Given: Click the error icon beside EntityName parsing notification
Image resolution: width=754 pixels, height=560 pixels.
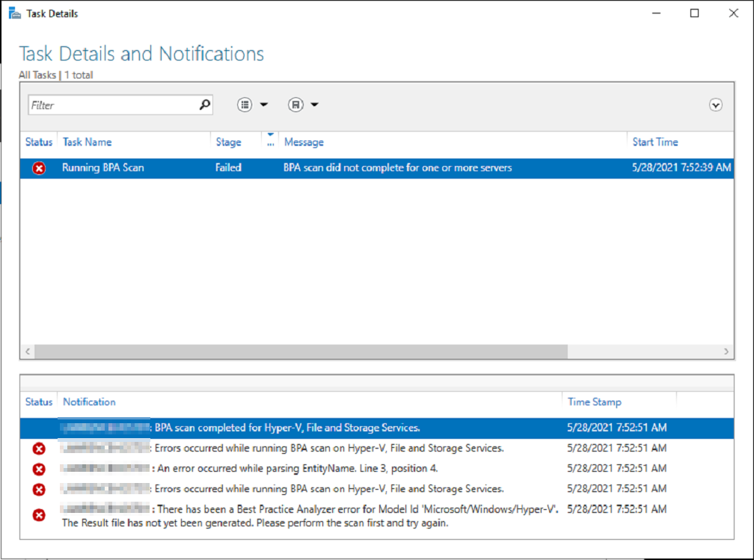Looking at the screenshot, I should (38, 469).
